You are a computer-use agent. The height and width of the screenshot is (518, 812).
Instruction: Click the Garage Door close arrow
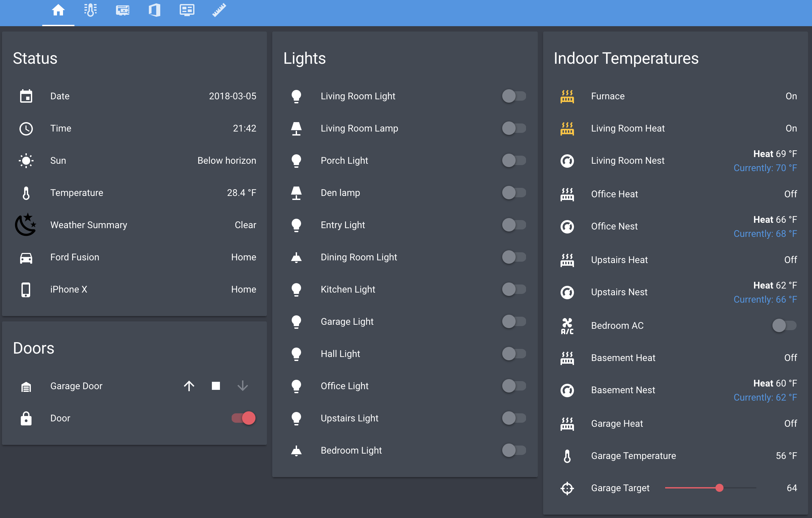pos(242,386)
